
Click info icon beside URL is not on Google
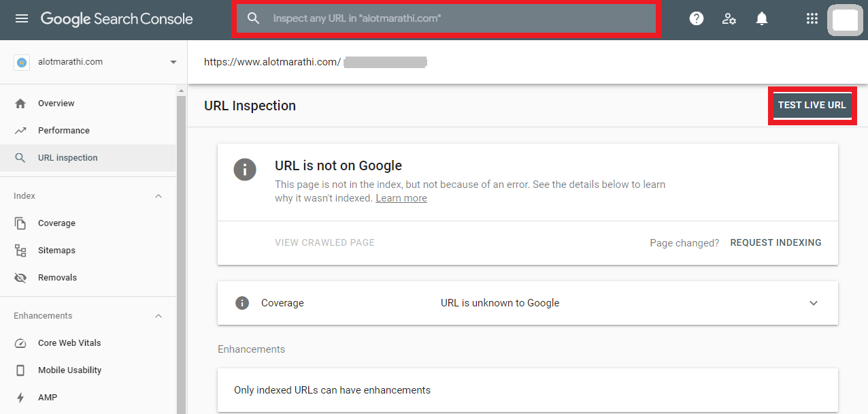click(245, 169)
